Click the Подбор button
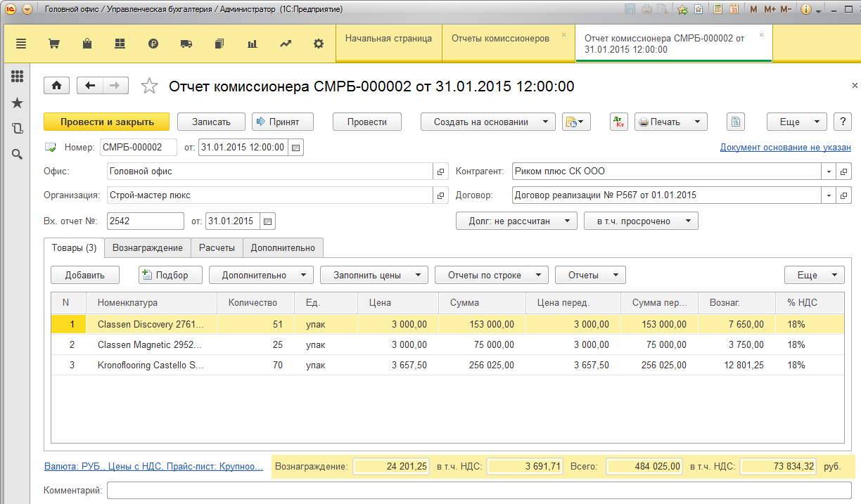 coord(171,275)
